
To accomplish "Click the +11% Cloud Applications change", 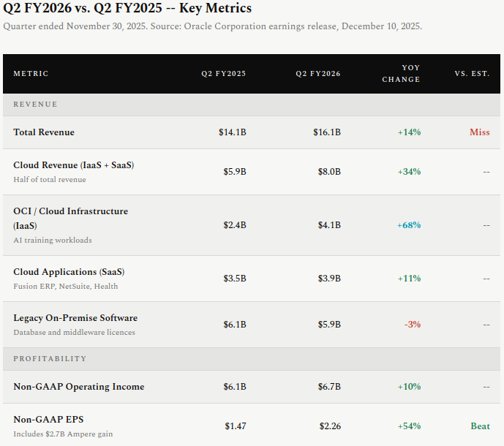I will coord(409,279).
